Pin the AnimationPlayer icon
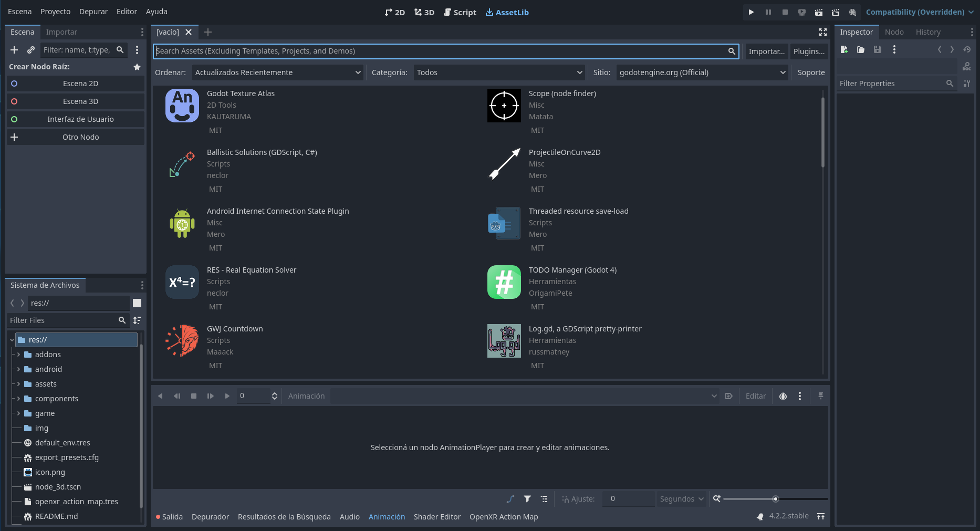The image size is (980, 531). (821, 396)
